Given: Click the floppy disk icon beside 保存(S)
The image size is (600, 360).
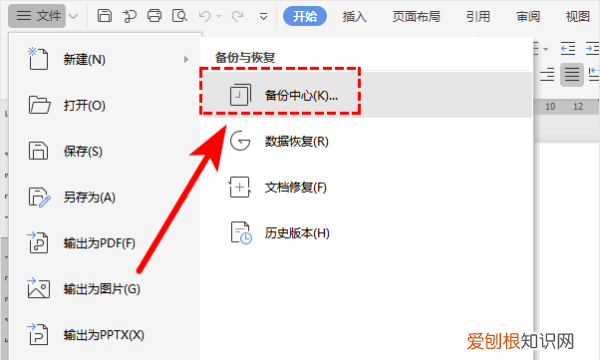Looking at the screenshot, I should click(x=38, y=151).
